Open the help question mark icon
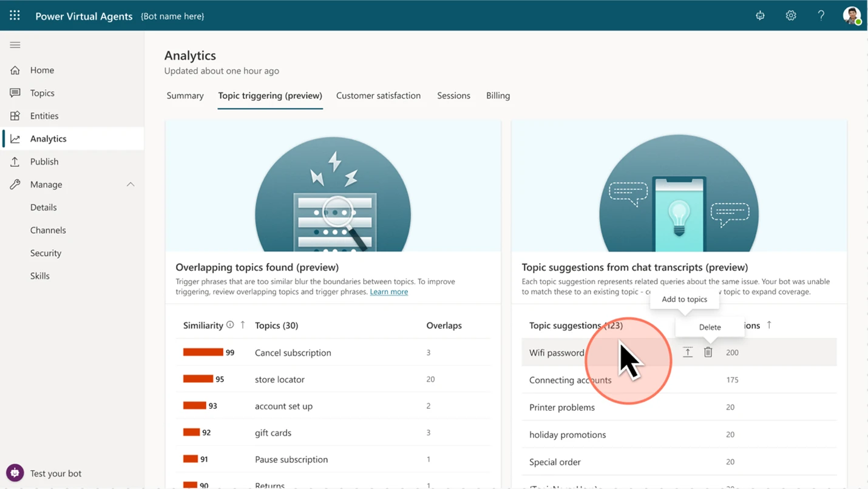The width and height of the screenshot is (868, 489). coord(821,16)
